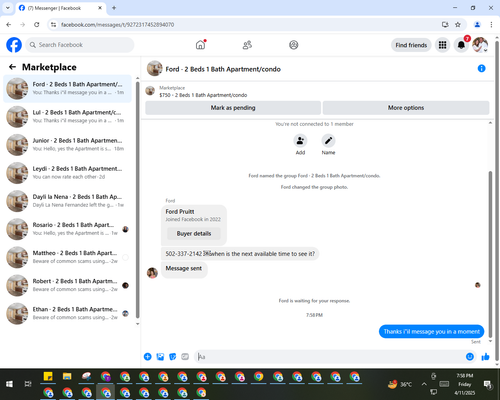This screenshot has height=400, width=500.
Task: Bookmark this page with star icon
Action: pyautogui.click(x=458, y=25)
